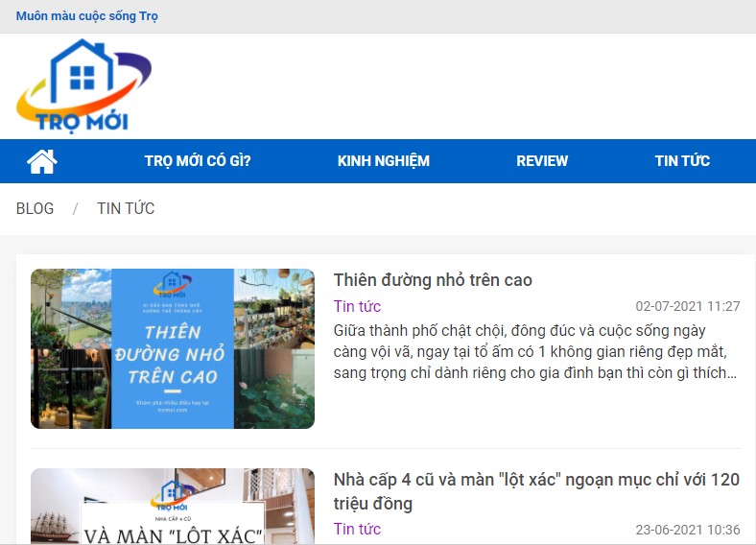Screen dimensions: 756x545
Task: Open the 'Thiên đường nhỏ trên cao' thumbnail
Action: (x=173, y=348)
